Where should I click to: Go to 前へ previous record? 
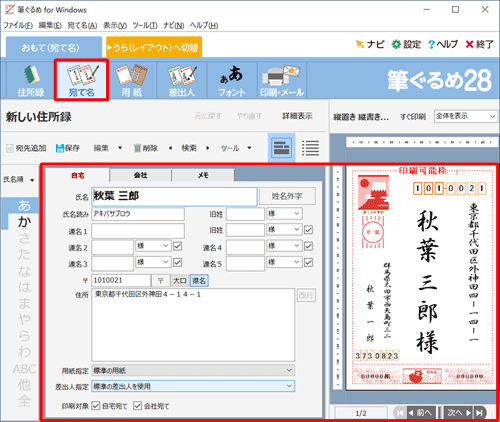421,413
